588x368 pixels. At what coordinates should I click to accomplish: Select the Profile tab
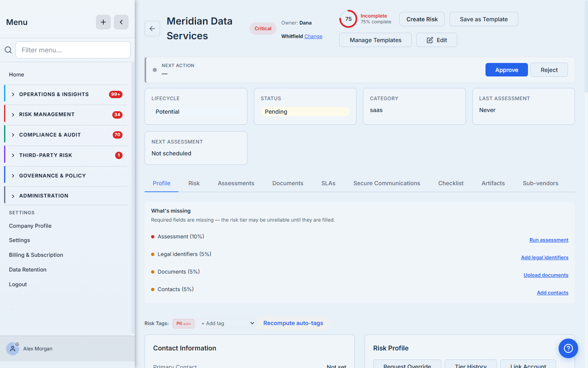pyautogui.click(x=162, y=183)
